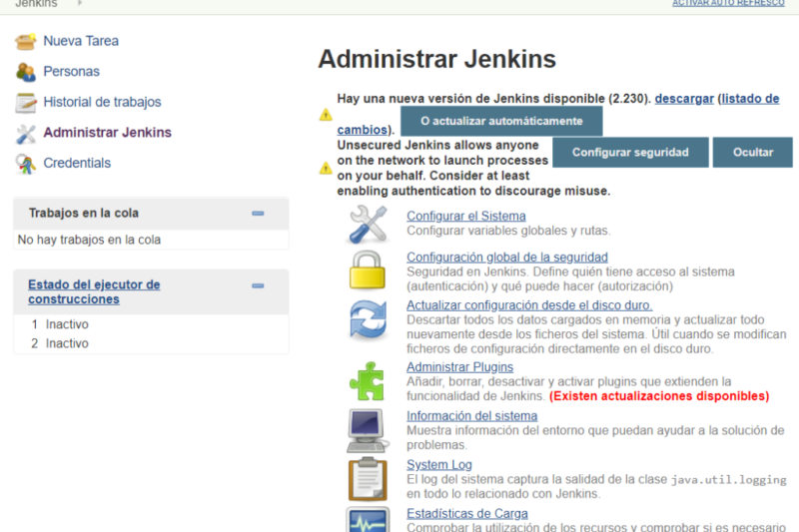
Task: Select Administrar Jenkins in sidebar
Action: 107,133
